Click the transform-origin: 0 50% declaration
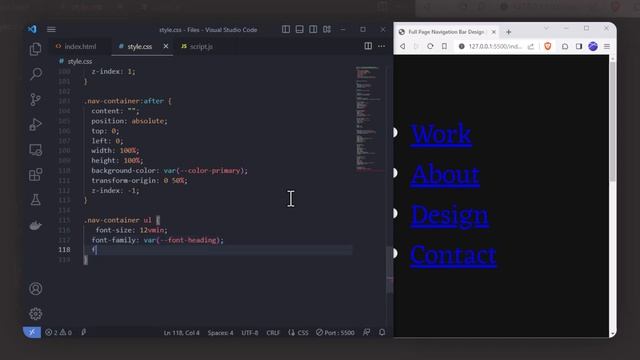The height and width of the screenshot is (360, 640). coord(139,180)
